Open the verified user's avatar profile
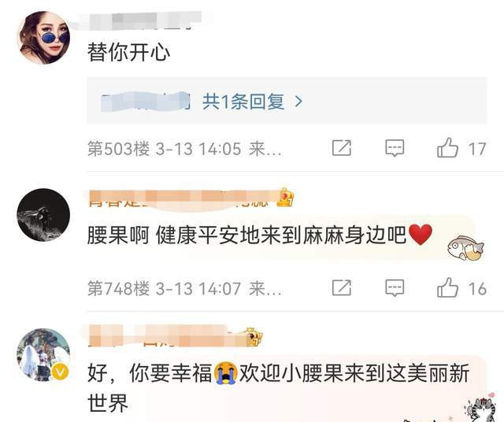 pyautogui.click(x=43, y=354)
